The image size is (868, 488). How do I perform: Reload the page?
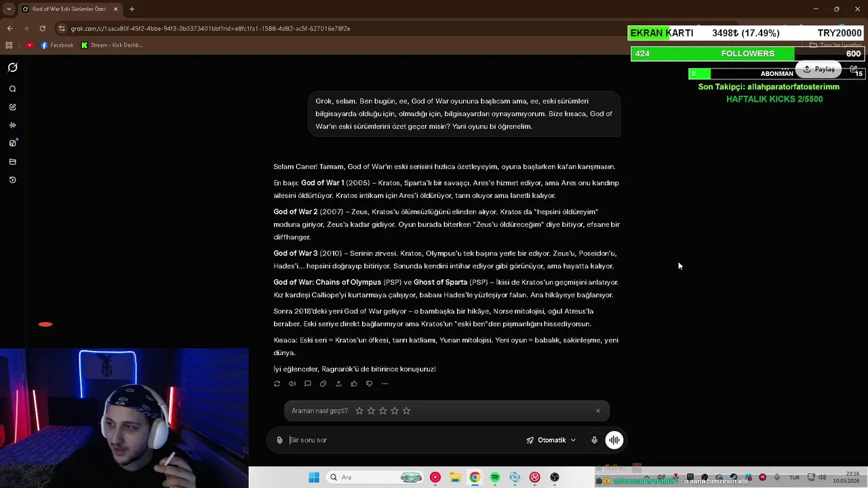[42, 28]
